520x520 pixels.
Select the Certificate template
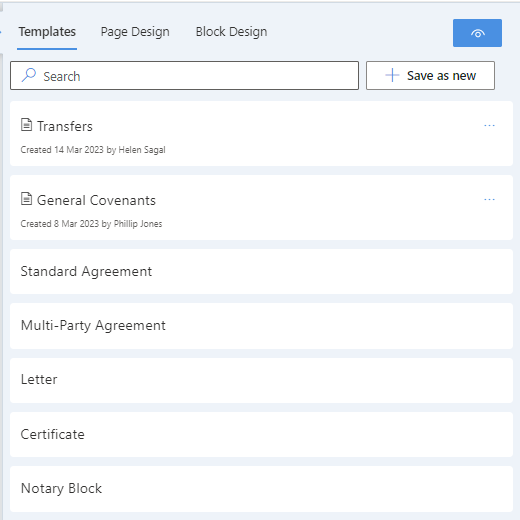point(261,435)
